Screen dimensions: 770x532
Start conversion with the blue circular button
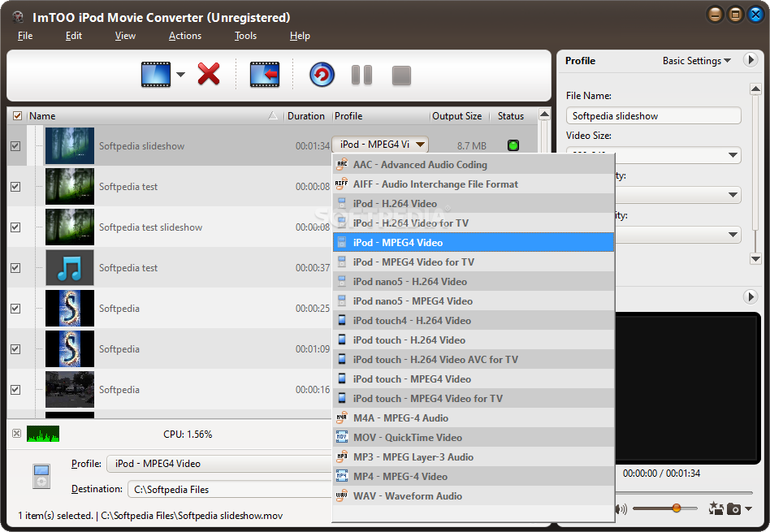click(x=322, y=75)
